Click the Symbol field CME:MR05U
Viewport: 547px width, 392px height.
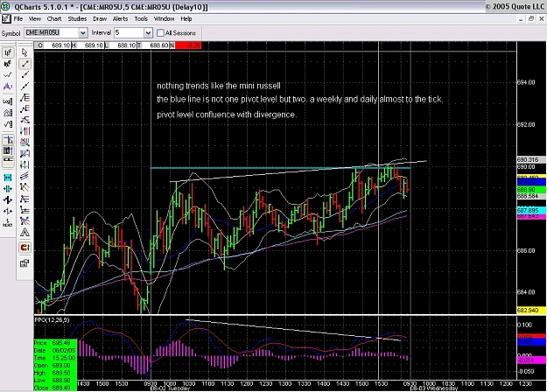[x=52, y=32]
